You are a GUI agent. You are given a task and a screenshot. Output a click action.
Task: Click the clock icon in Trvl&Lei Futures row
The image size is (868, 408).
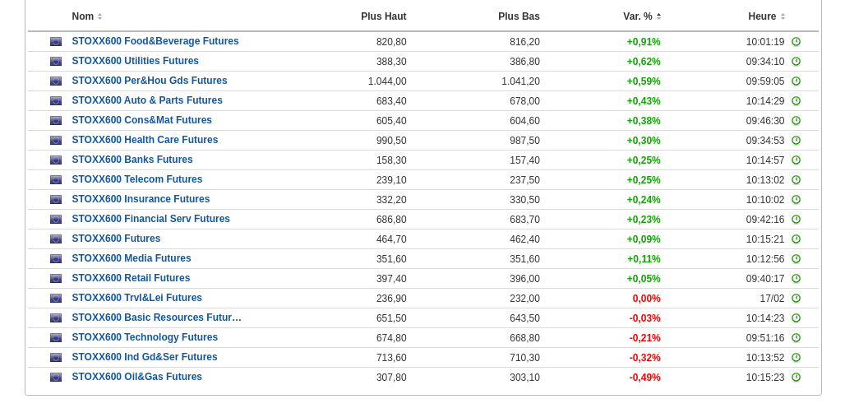[x=796, y=299]
